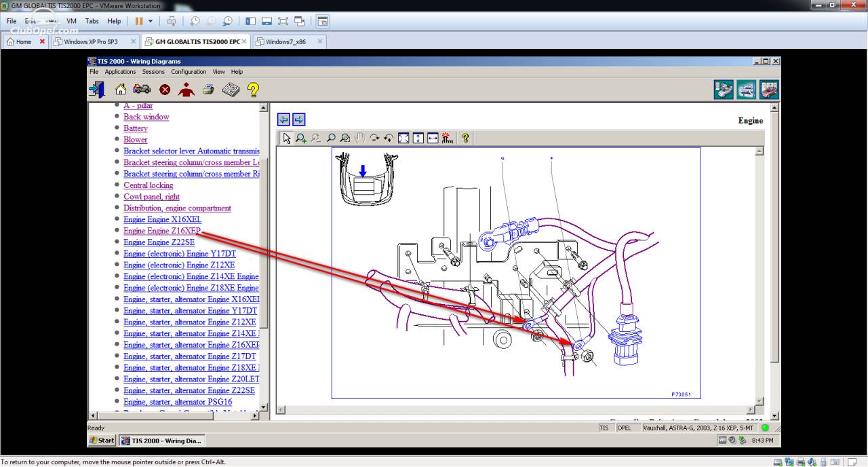Open diagram toolbar help question mark
The image size is (868, 467).
tap(465, 138)
